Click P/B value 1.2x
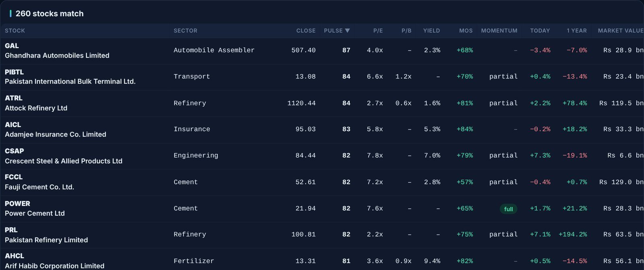 403,76
